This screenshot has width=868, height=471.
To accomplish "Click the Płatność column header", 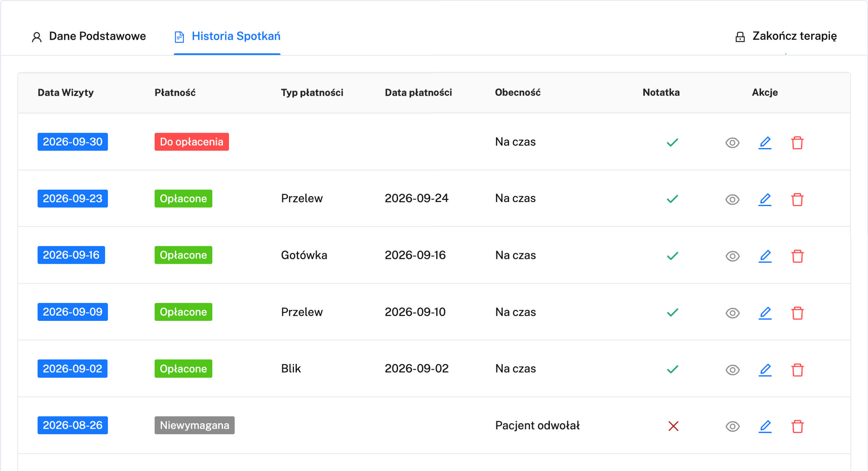I will (175, 92).
